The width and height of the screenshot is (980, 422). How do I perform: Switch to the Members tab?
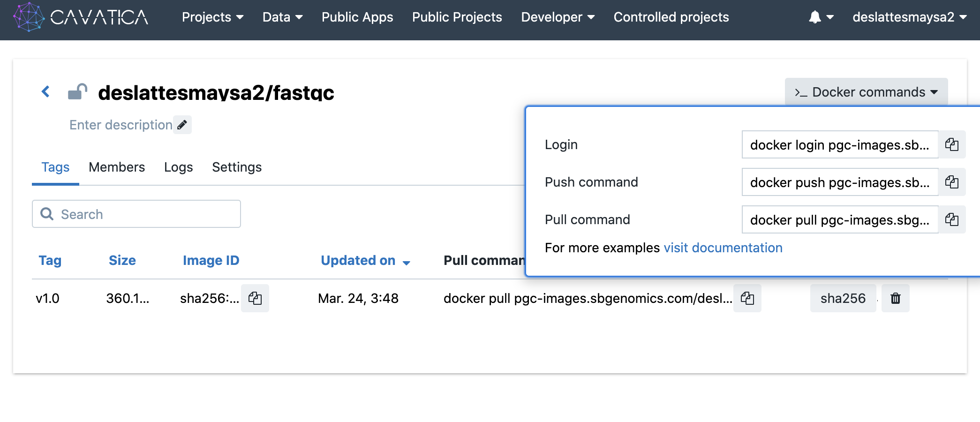(x=117, y=167)
